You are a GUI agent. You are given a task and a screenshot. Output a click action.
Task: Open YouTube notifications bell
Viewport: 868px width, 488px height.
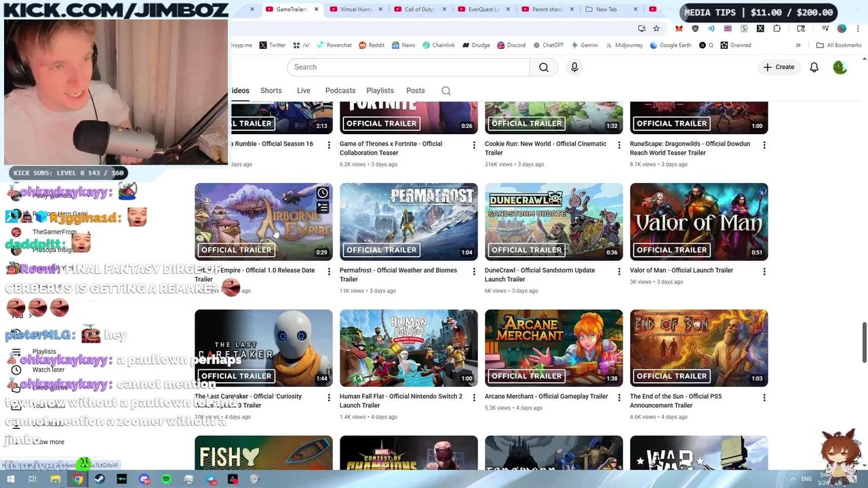pos(814,67)
